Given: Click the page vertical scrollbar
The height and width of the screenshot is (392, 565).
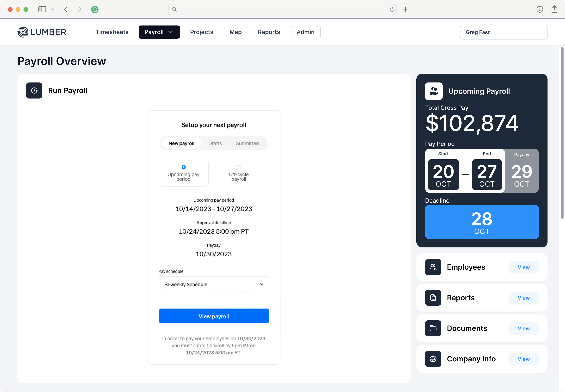Looking at the screenshot, I should (x=562, y=133).
